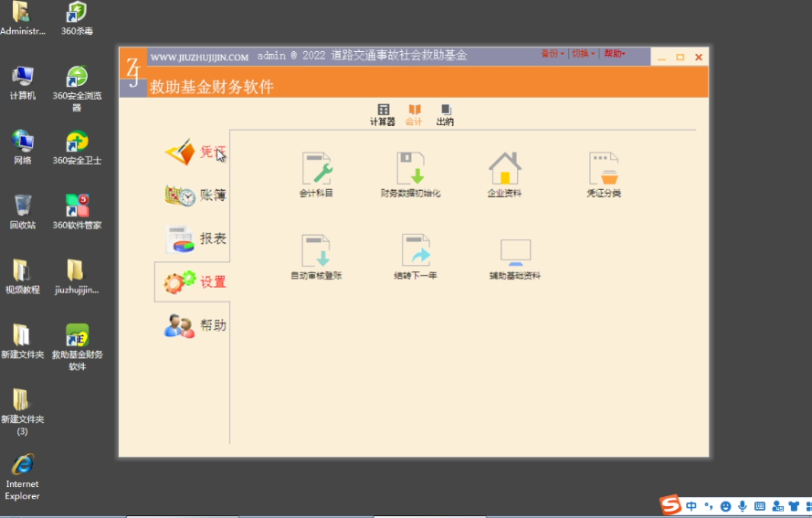Toggle Sogou input 中 language mode

[691, 505]
